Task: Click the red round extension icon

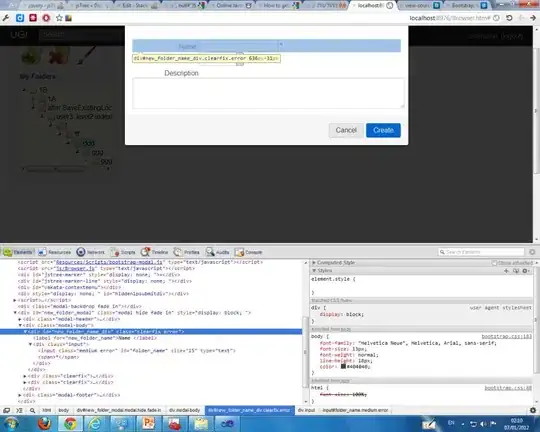Action: point(46,18)
